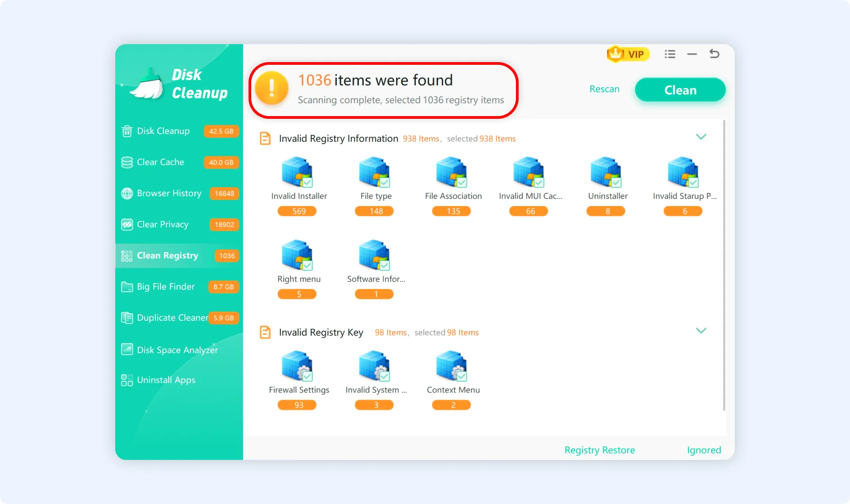
Task: Collapse the Invalid Registry Information section
Action: point(701,136)
